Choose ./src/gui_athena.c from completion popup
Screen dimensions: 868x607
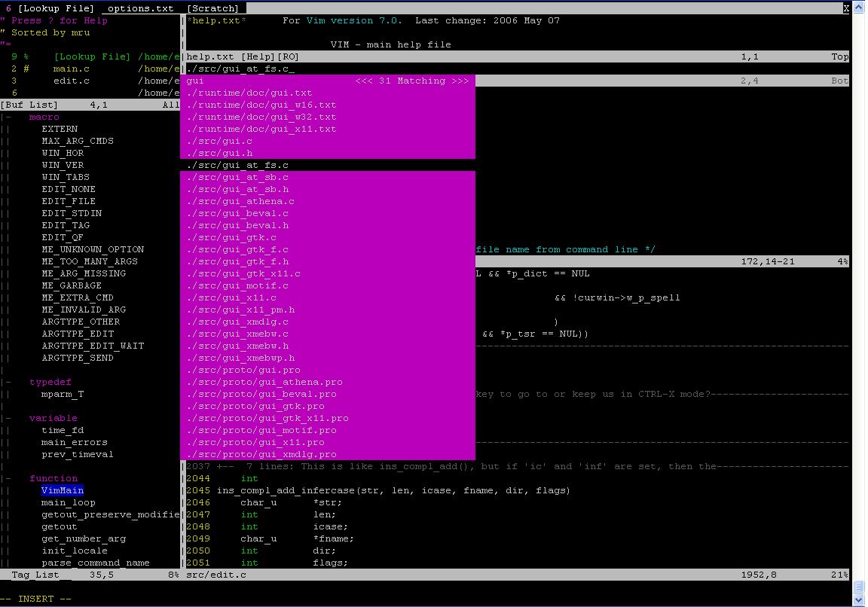(328, 201)
